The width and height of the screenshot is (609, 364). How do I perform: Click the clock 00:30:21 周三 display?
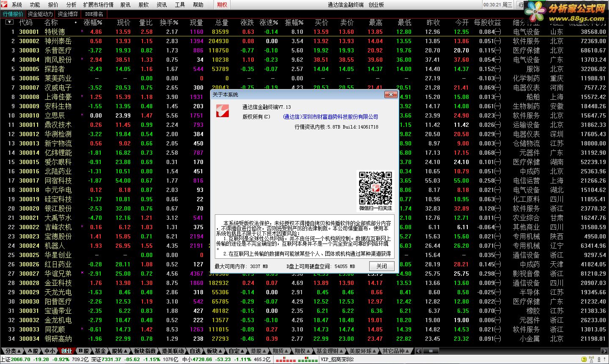(498, 5)
